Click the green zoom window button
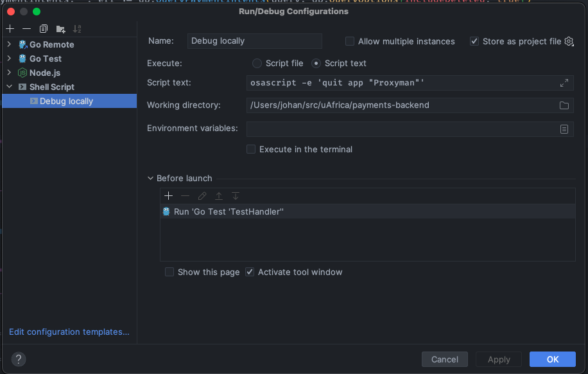Image resolution: width=588 pixels, height=374 pixels. pyautogui.click(x=37, y=12)
